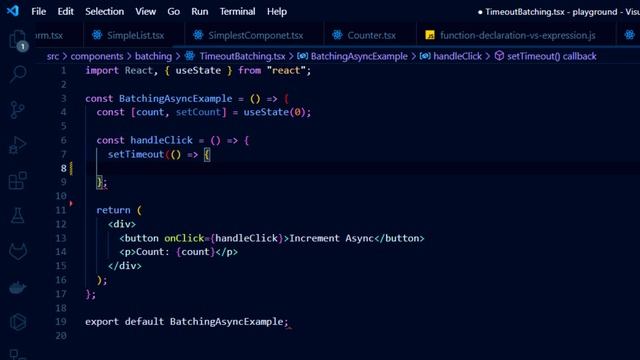The image size is (640, 360).
Task: Click setCount on line 4
Action: coord(198,112)
